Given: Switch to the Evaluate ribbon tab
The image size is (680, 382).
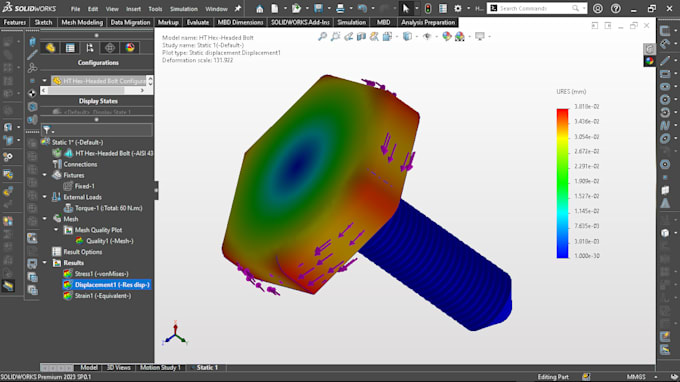Looking at the screenshot, I should [198, 22].
